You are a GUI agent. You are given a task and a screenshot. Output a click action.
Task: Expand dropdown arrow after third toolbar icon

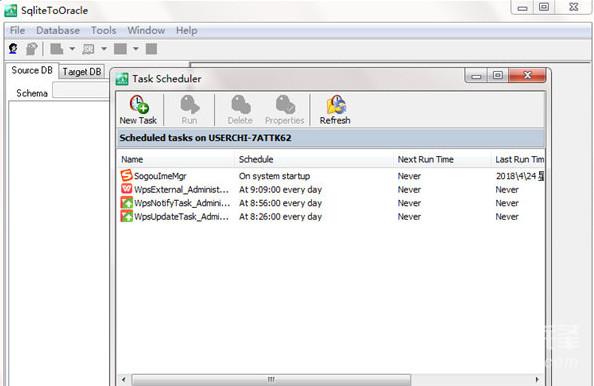[x=72, y=49]
